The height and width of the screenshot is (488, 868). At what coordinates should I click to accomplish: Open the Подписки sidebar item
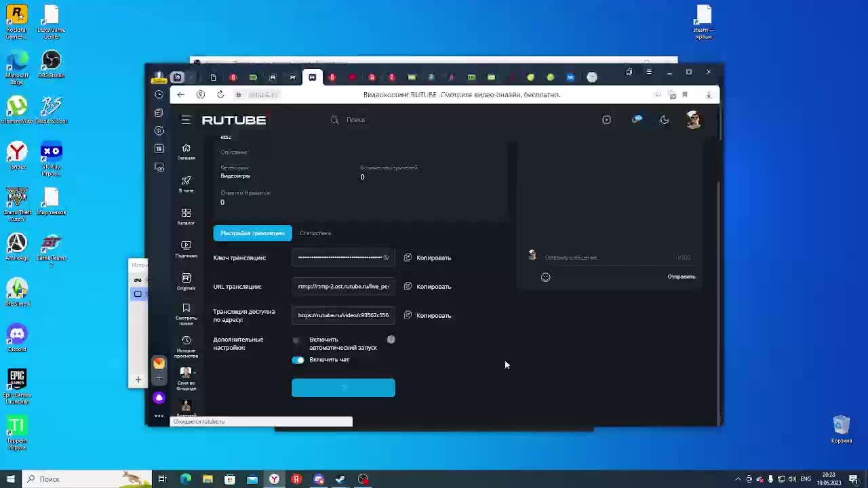(186, 249)
